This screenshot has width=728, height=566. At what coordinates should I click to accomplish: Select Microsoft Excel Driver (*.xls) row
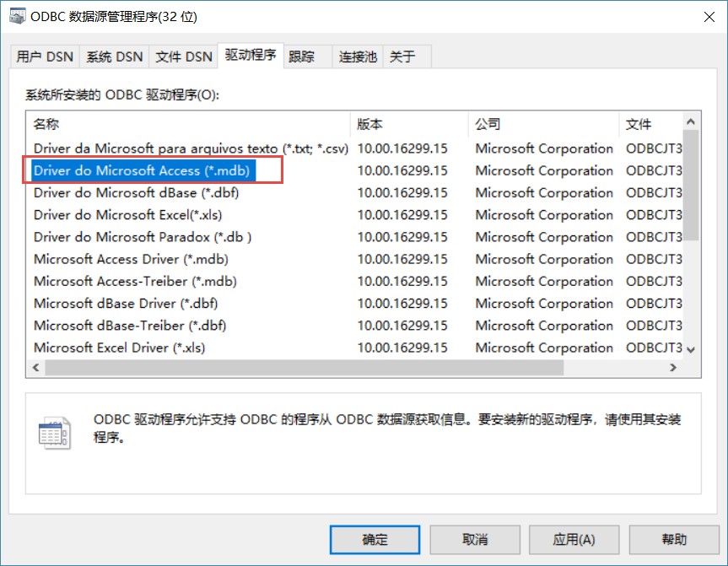120,348
